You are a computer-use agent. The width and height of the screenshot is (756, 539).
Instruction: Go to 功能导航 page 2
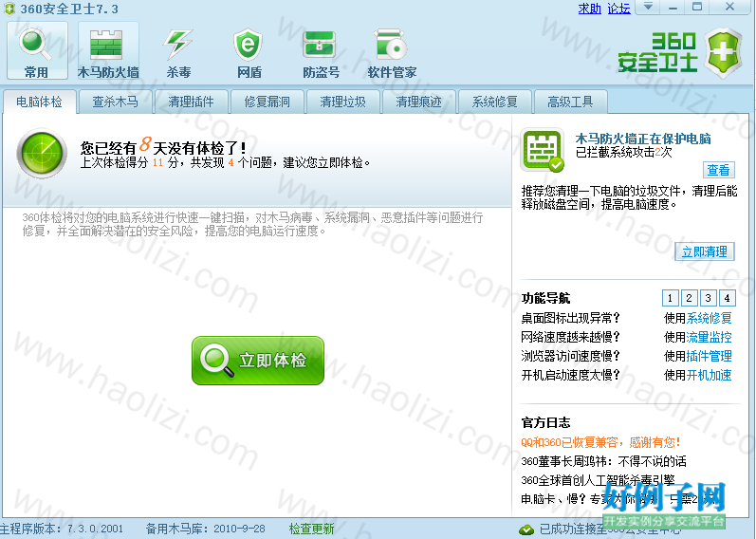coord(689,298)
